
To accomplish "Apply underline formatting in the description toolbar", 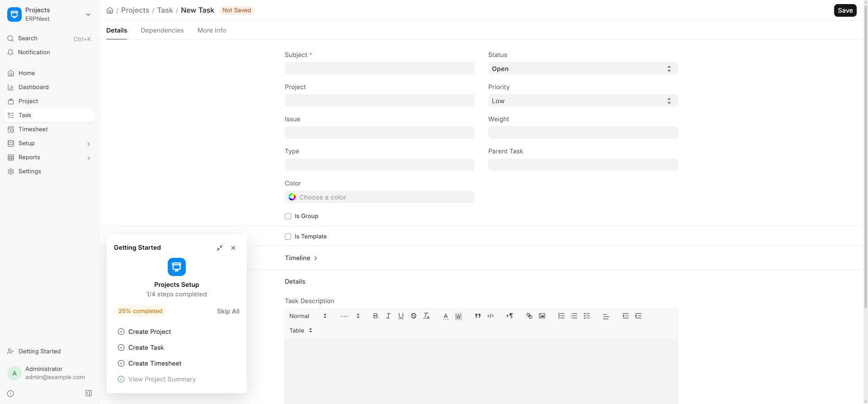I will pyautogui.click(x=401, y=316).
